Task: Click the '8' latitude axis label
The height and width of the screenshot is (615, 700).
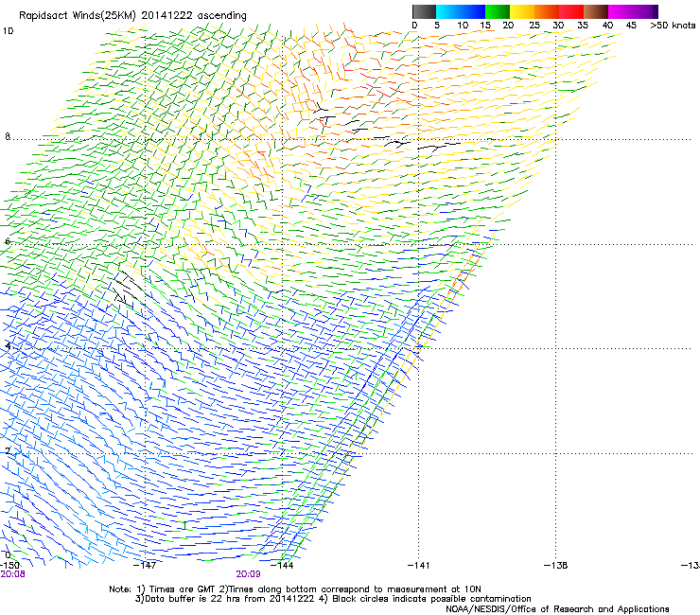Action: (x=8, y=136)
